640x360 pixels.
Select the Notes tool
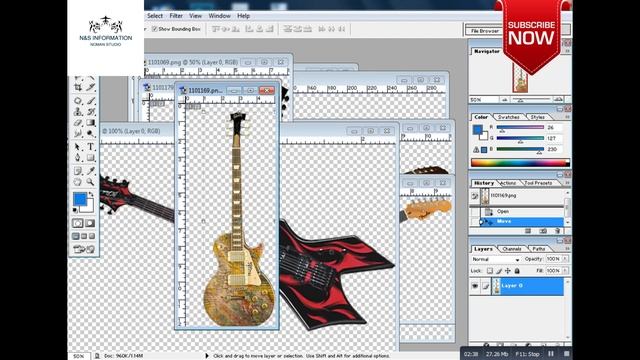pyautogui.click(x=78, y=171)
